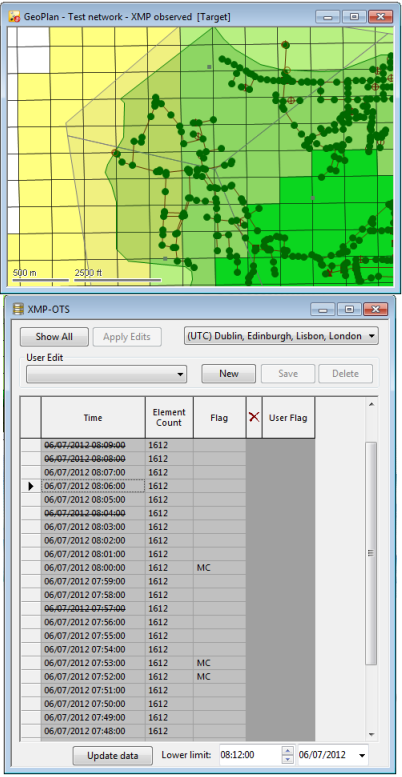Click the Element Count column header

pyautogui.click(x=169, y=418)
